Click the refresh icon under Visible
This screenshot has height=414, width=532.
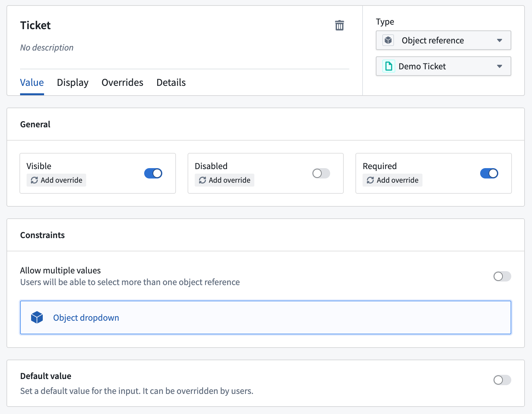point(34,180)
